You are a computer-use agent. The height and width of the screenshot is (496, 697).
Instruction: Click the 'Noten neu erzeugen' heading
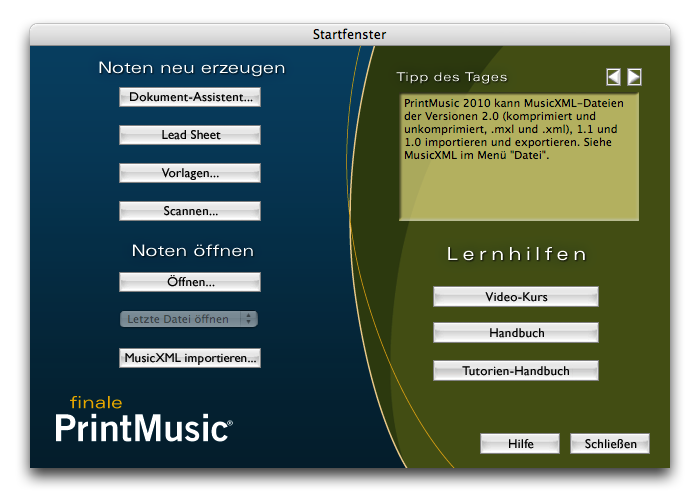coord(192,68)
